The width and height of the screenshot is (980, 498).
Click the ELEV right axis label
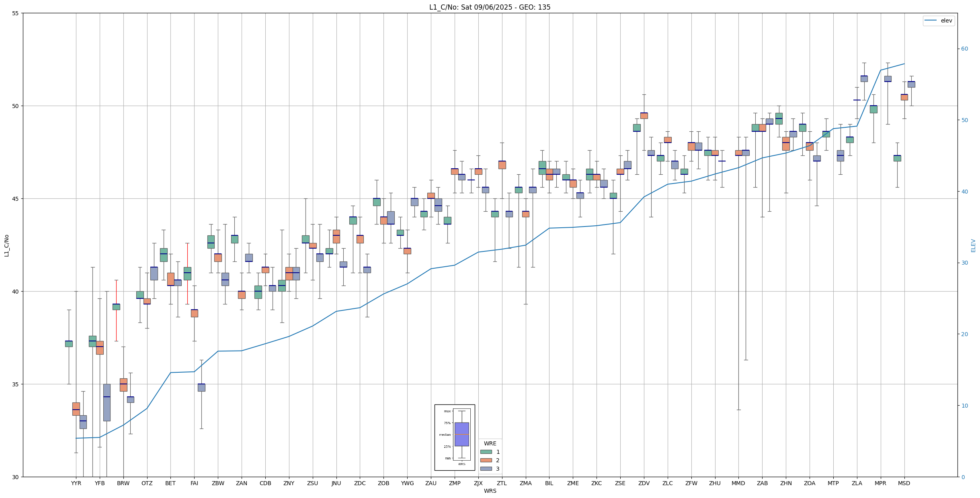pos(973,245)
